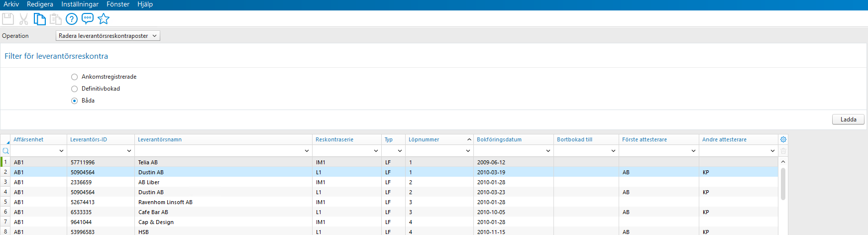Open the Fönster menu
868x235 pixels.
(118, 4)
